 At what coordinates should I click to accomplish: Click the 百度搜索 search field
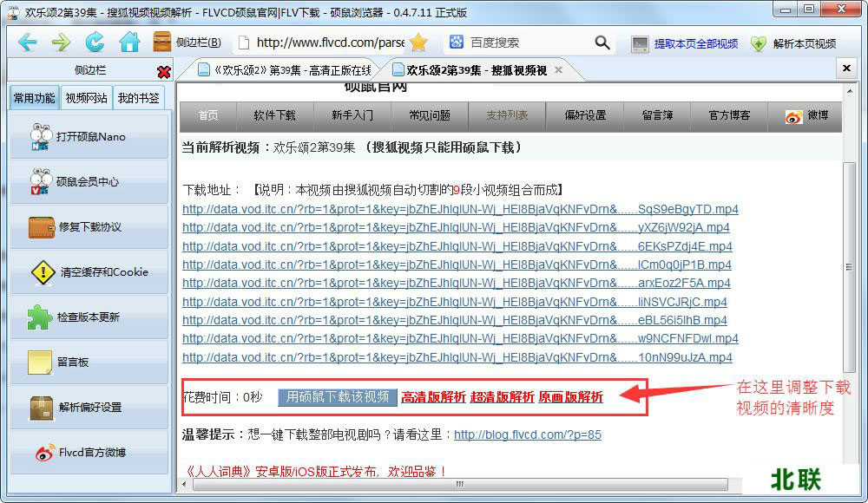529,42
